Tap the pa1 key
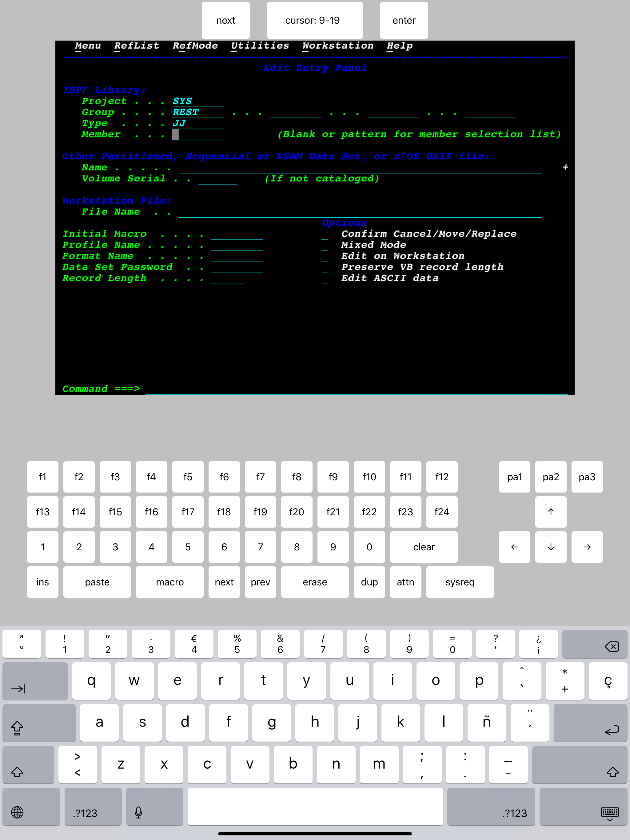The width and height of the screenshot is (630, 840). click(x=514, y=477)
